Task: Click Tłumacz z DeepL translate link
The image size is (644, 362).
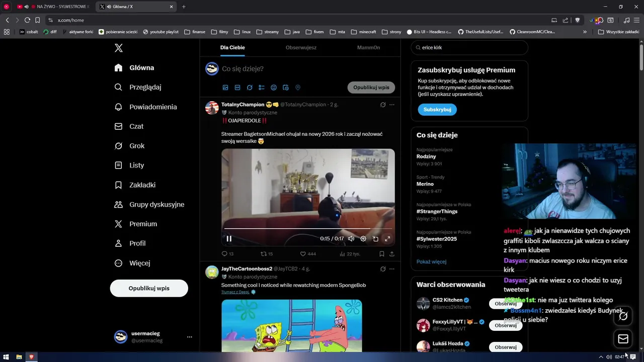Action: (235, 292)
